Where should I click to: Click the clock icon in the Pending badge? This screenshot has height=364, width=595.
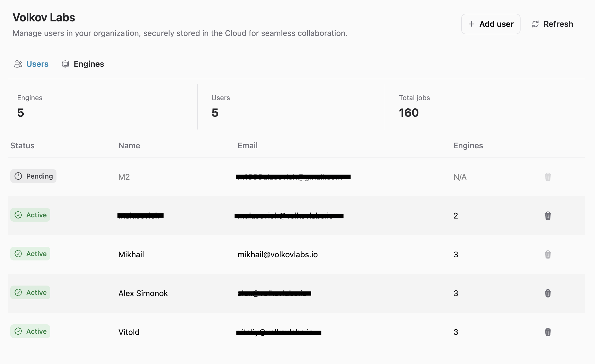tap(18, 176)
